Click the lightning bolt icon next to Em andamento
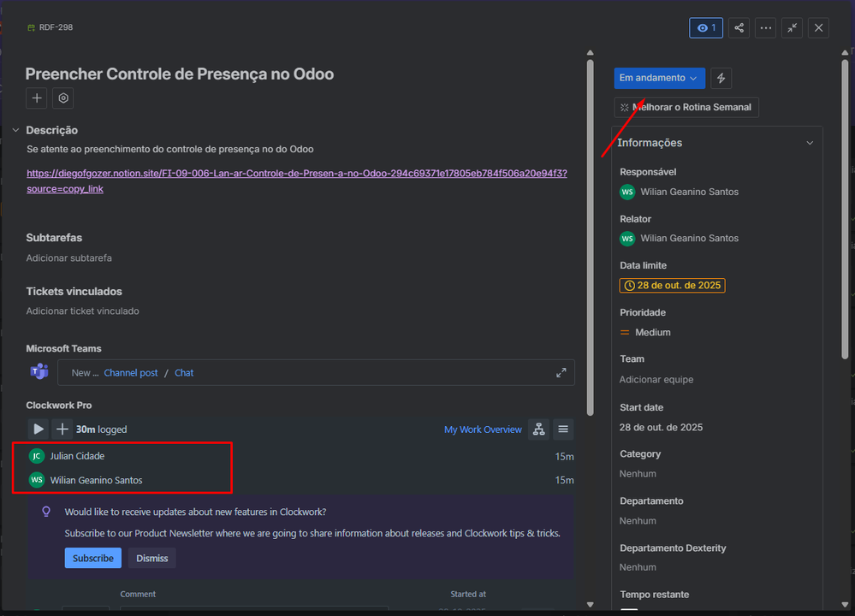The height and width of the screenshot is (616, 855). (721, 77)
